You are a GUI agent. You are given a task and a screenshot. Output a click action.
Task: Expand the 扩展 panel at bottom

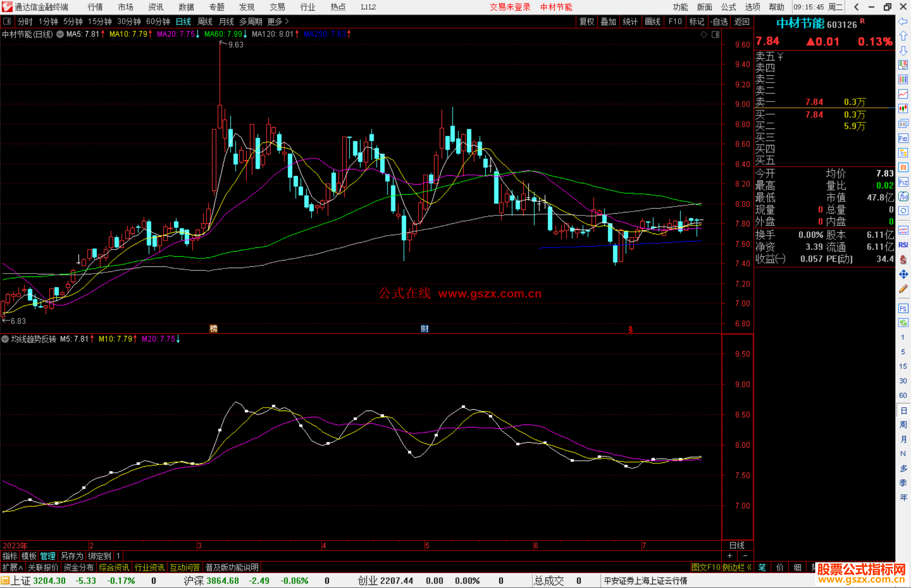coord(13,567)
